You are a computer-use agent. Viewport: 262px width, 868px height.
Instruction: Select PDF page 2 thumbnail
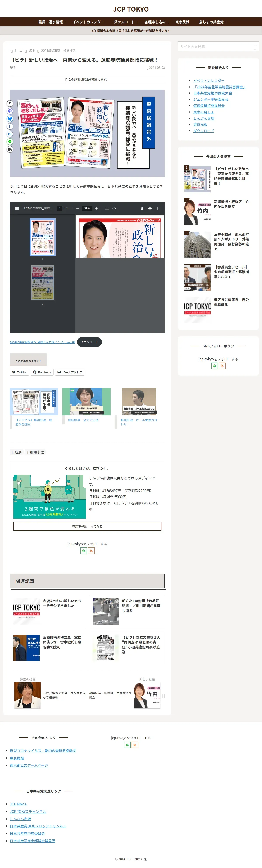point(43,283)
